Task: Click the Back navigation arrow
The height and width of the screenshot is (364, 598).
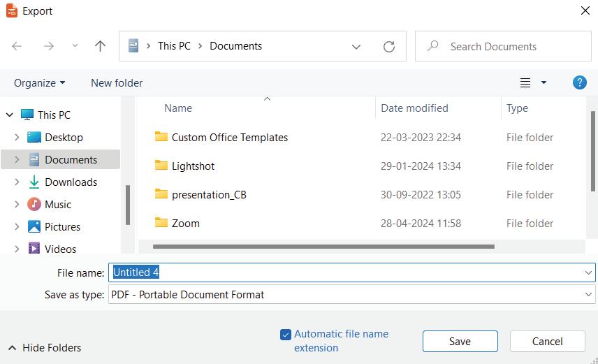Action: point(17,46)
